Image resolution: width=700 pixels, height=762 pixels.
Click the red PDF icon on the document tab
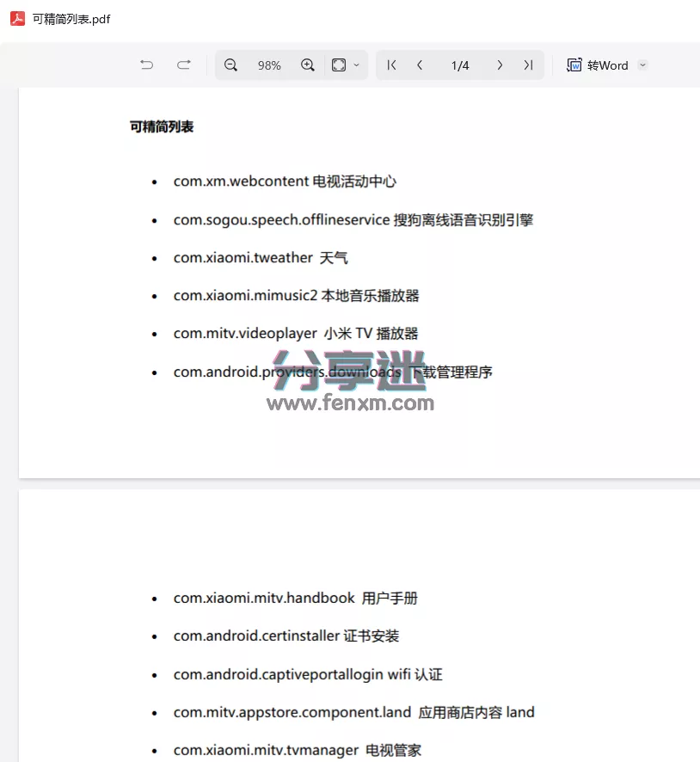click(17, 17)
